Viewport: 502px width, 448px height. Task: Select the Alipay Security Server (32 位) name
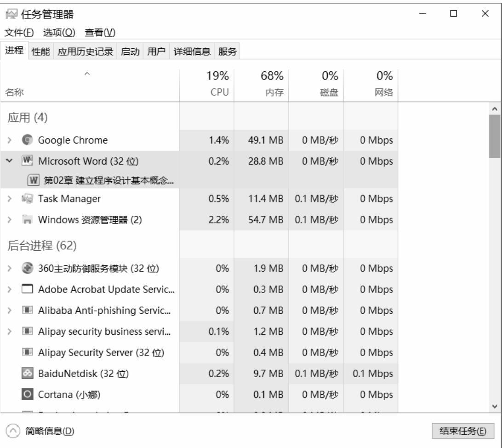pyautogui.click(x=101, y=352)
